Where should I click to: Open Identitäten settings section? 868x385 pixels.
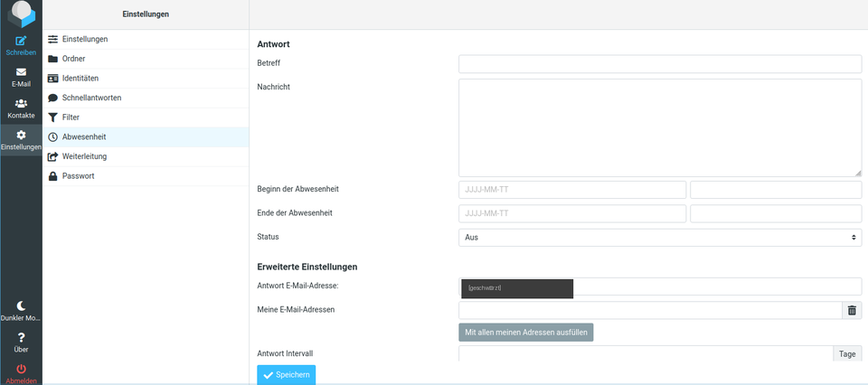[x=146, y=79]
